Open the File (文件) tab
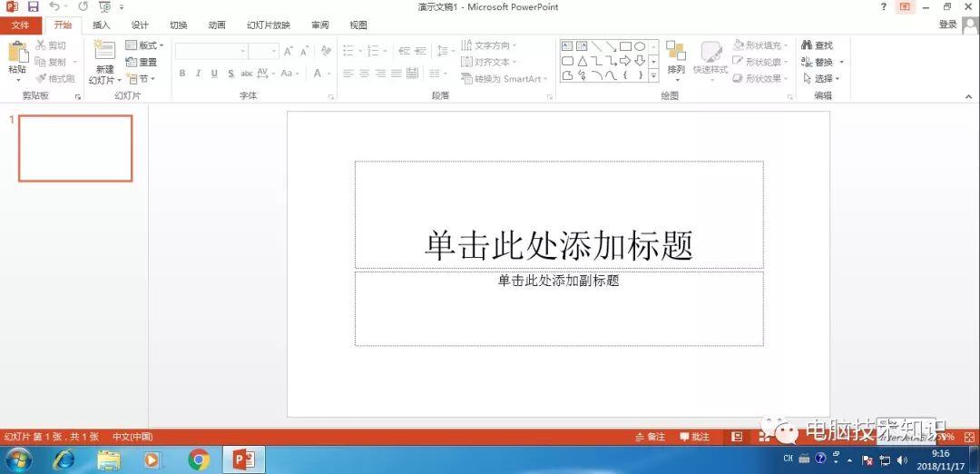 [x=21, y=25]
